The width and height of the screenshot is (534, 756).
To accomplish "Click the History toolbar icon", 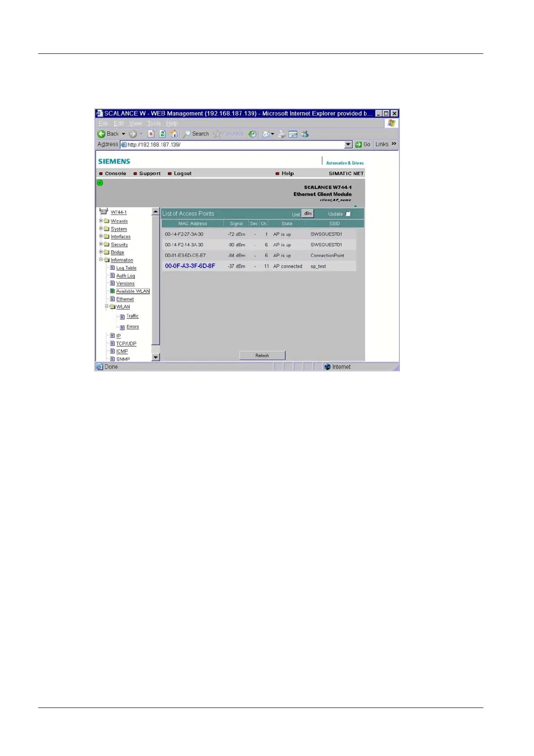I will (253, 134).
